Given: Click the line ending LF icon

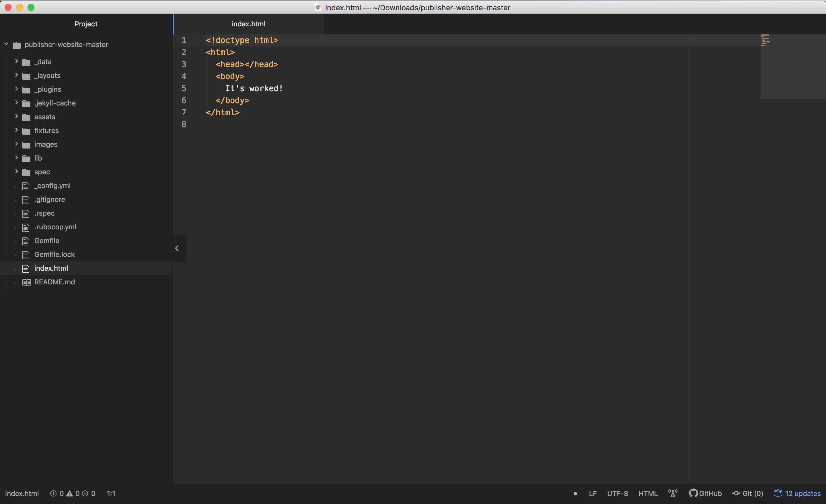Looking at the screenshot, I should [592, 493].
